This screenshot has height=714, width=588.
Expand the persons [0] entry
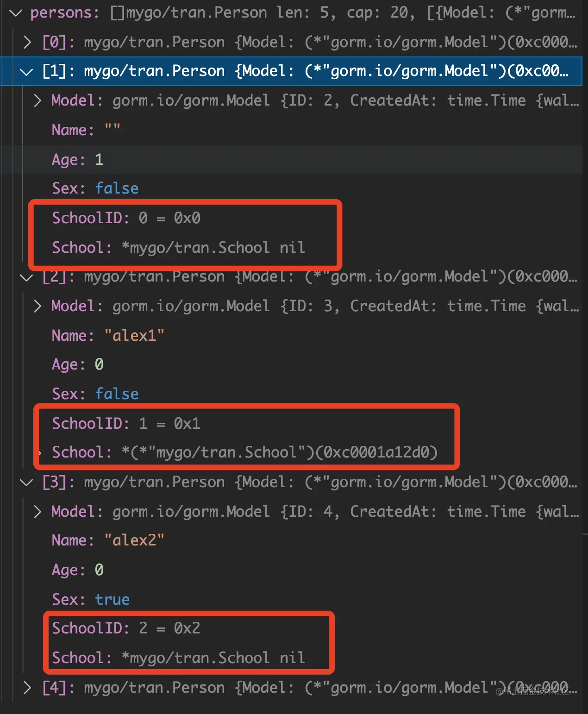coord(27,42)
